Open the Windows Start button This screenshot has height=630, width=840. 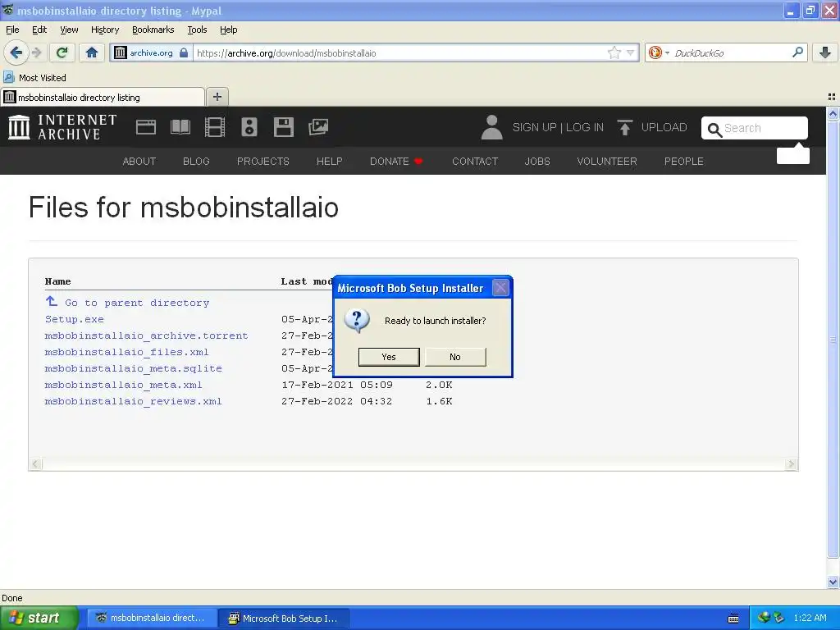click(x=39, y=618)
